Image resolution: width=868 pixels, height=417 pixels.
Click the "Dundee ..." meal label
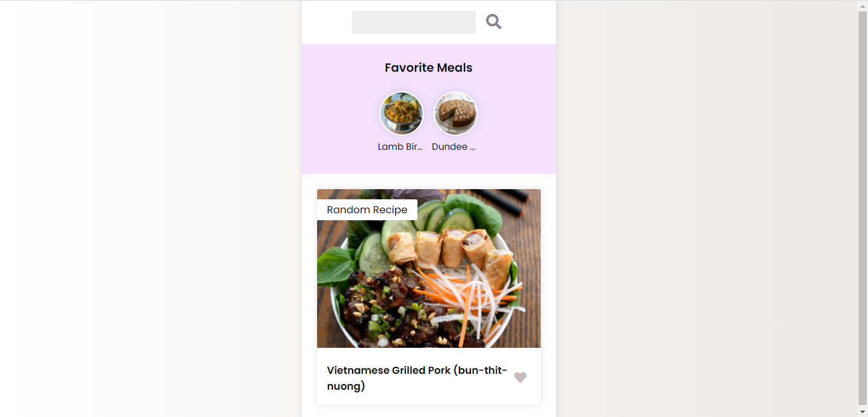pyautogui.click(x=454, y=146)
